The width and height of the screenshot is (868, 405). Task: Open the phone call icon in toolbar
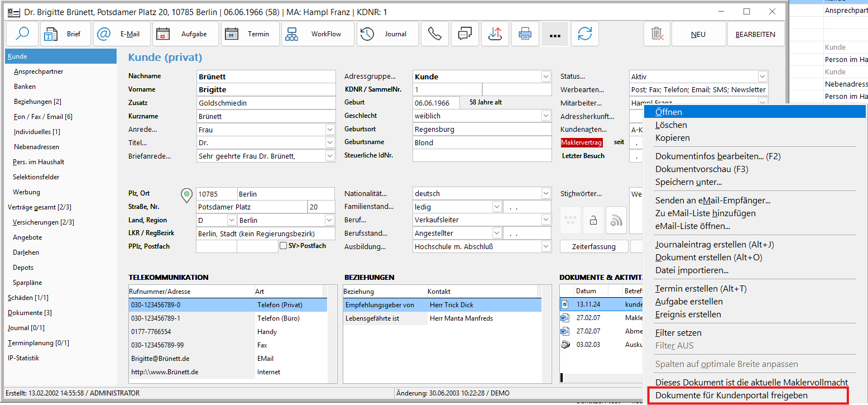[434, 34]
